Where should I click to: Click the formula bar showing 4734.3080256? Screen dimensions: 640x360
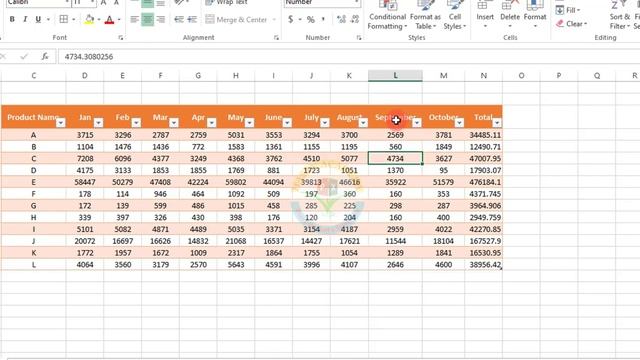pyautogui.click(x=349, y=57)
